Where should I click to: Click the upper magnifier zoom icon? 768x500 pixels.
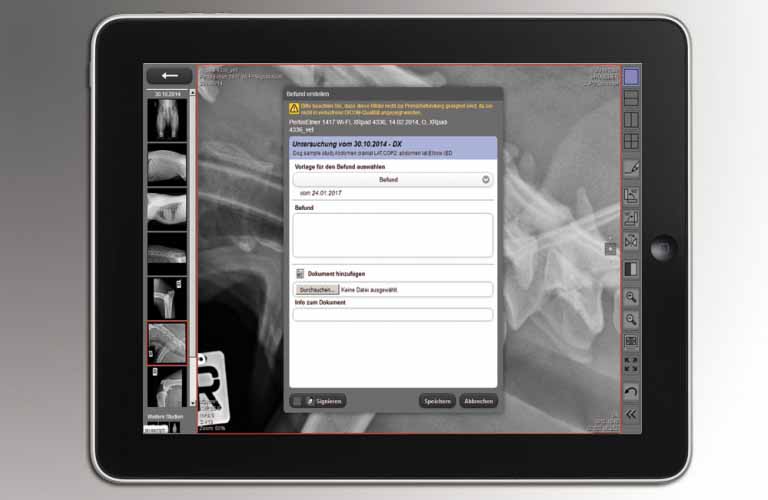(631, 297)
